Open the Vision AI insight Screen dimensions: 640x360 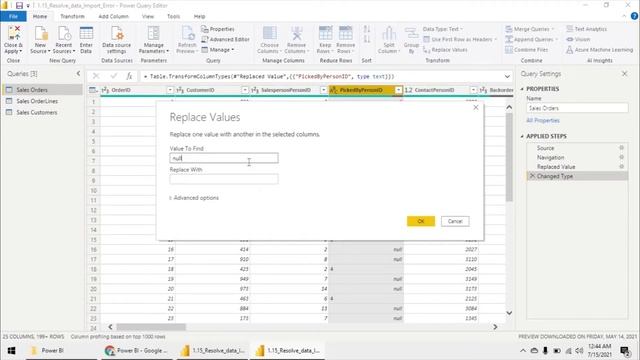(x=578, y=39)
